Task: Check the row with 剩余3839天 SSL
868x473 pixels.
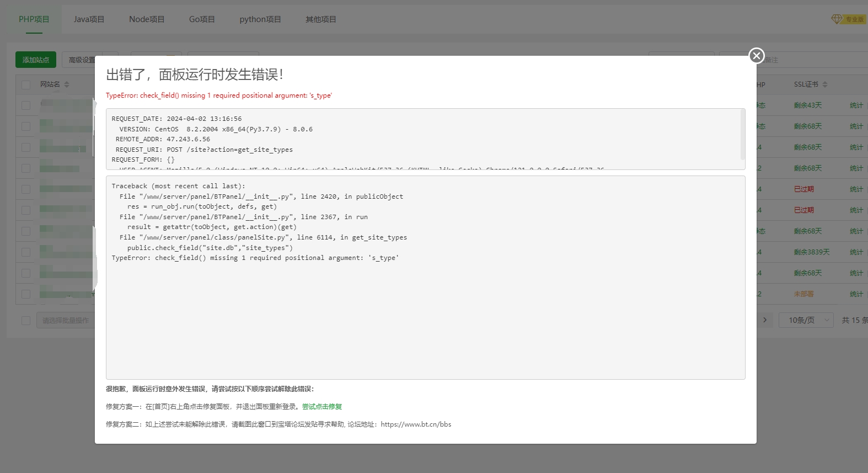Action: 26,252
